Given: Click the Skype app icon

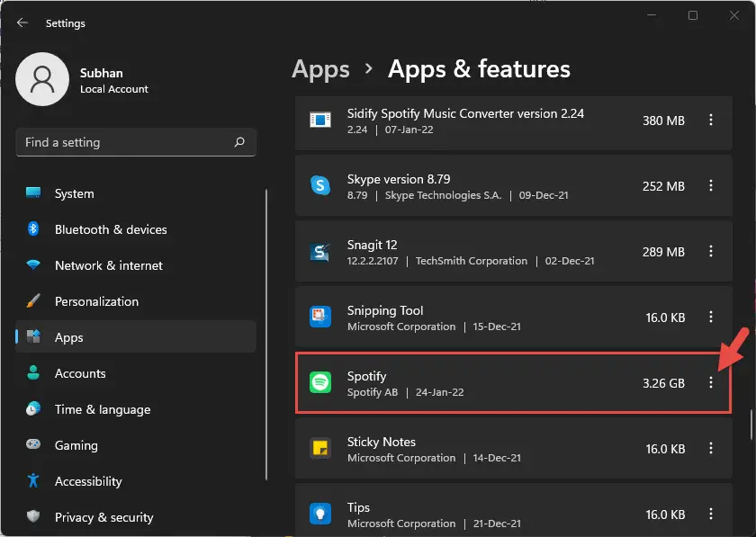Looking at the screenshot, I should click(x=320, y=185).
